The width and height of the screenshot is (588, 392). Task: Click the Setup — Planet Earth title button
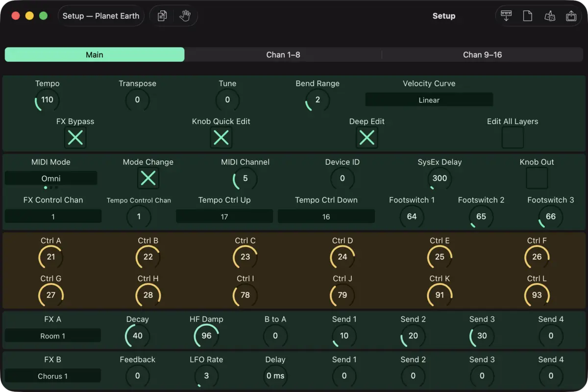[101, 16]
